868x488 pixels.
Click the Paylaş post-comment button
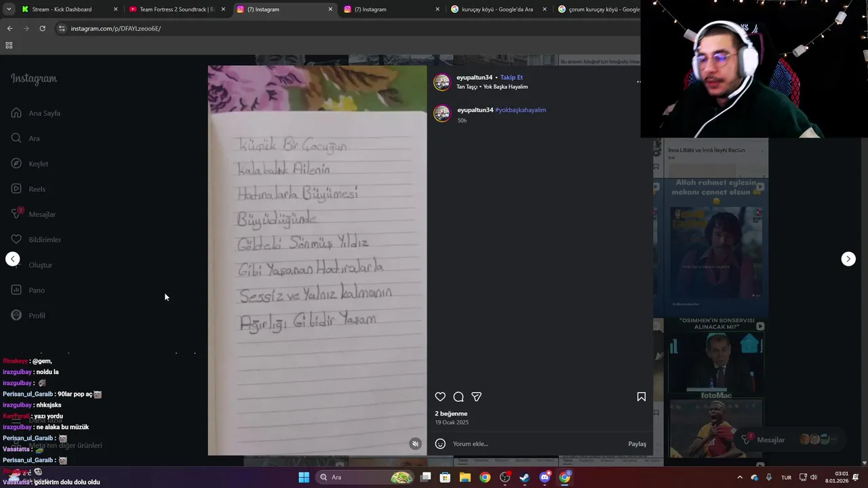click(x=637, y=444)
